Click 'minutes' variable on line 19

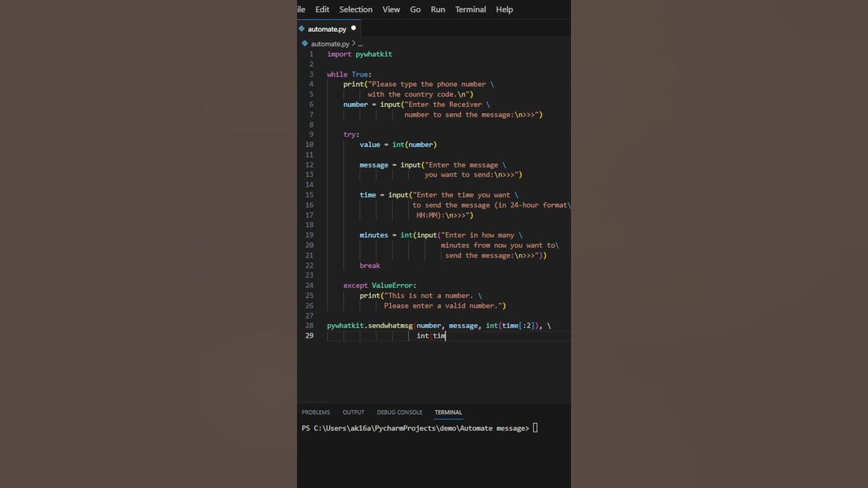coord(374,235)
